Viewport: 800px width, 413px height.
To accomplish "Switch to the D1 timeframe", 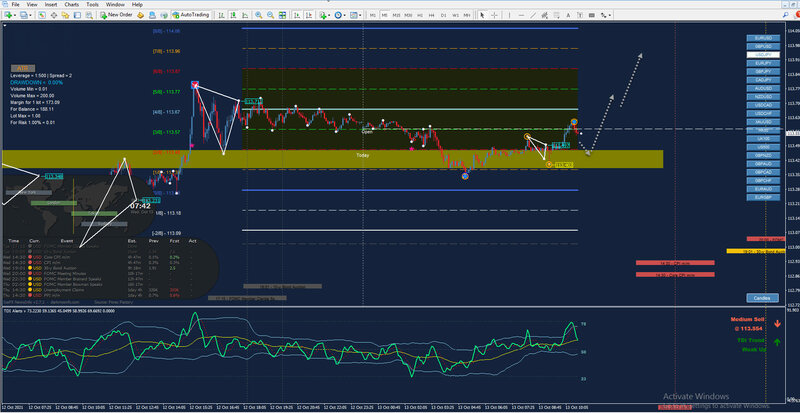I will pos(443,15).
